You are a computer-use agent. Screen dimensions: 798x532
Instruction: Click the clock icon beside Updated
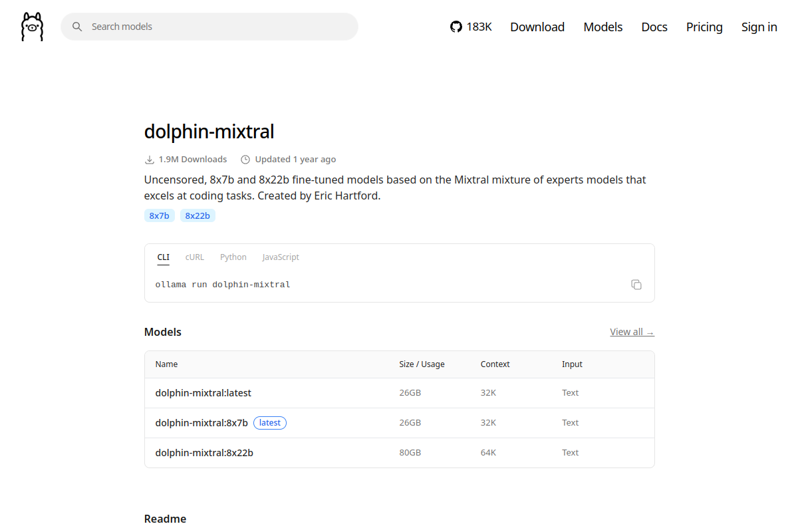coord(245,160)
